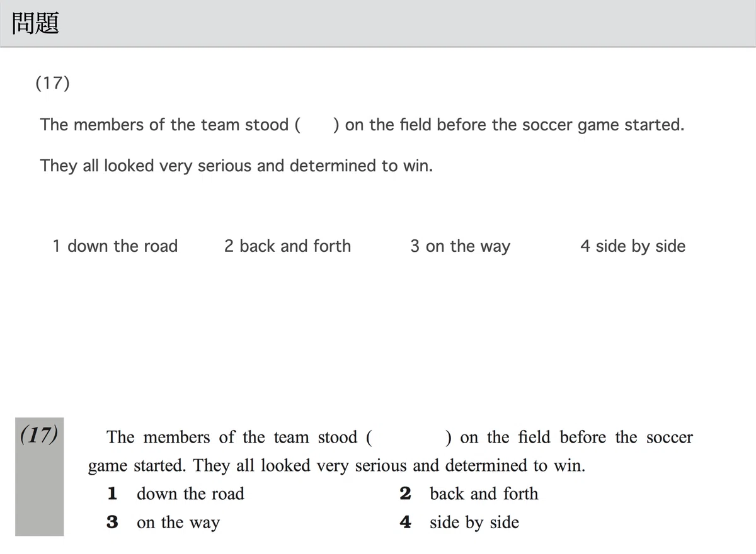Click the sentence 'They all looked very serious'
Image resolution: width=756 pixels, height=554 pixels.
click(x=236, y=166)
